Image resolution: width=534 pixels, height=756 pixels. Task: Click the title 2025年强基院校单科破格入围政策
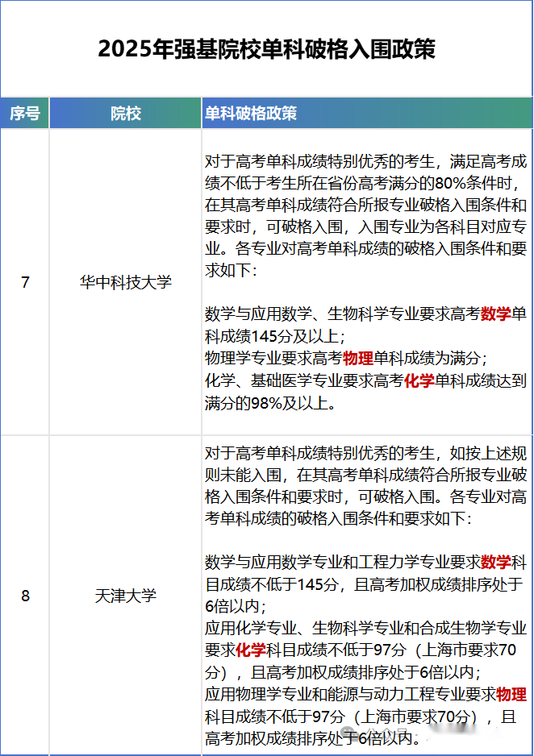(266, 48)
